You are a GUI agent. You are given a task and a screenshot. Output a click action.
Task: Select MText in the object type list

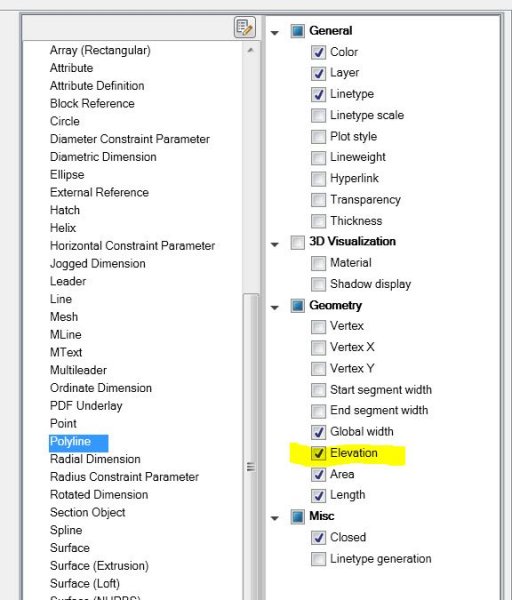click(66, 352)
